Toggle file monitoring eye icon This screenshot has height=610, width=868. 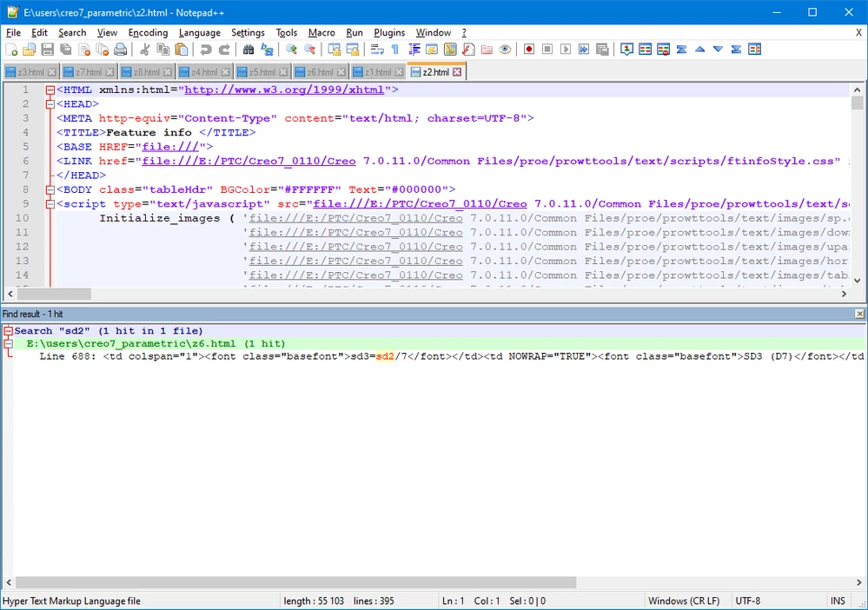[505, 50]
